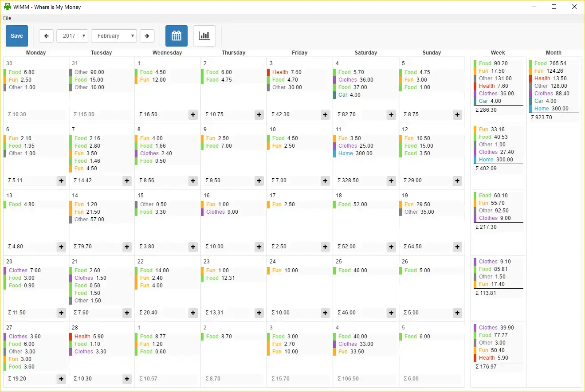This screenshot has width=585, height=392.
Task: Add expense on Saturday February 11
Action: point(391,180)
